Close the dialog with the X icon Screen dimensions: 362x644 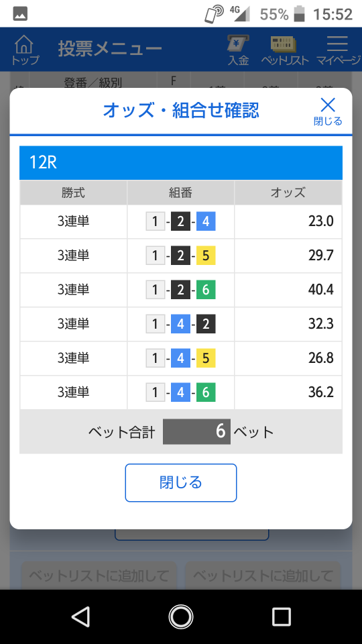pyautogui.click(x=328, y=111)
